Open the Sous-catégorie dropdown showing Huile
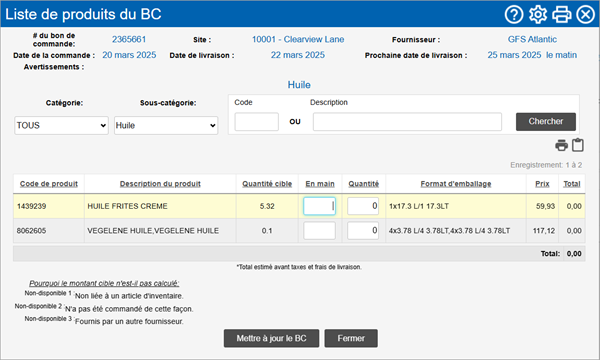 pyautogui.click(x=166, y=125)
